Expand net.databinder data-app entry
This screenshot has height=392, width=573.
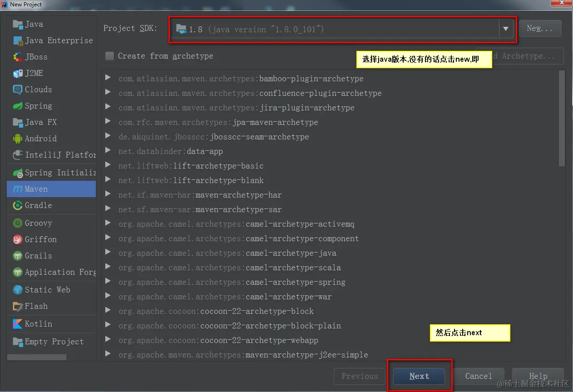tap(108, 151)
